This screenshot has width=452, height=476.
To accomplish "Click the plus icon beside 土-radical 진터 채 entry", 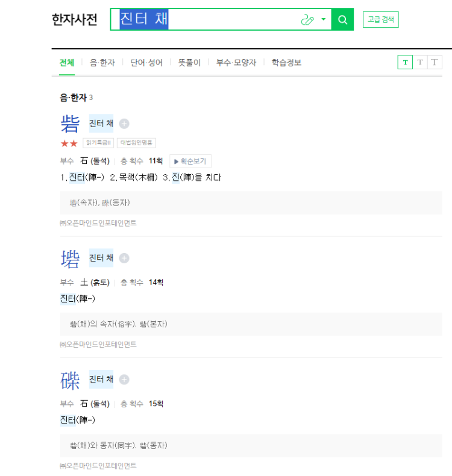I will pos(124,258).
